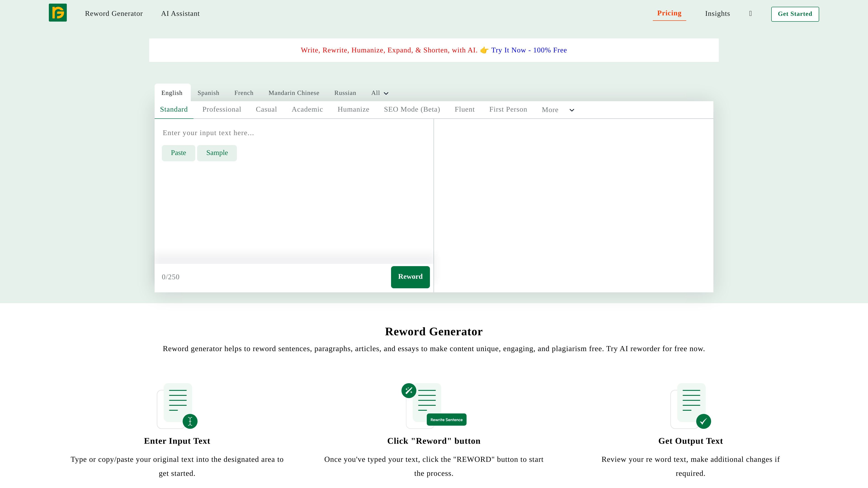Select the Academic mode tab
This screenshot has width=868, height=488.
[x=307, y=109]
